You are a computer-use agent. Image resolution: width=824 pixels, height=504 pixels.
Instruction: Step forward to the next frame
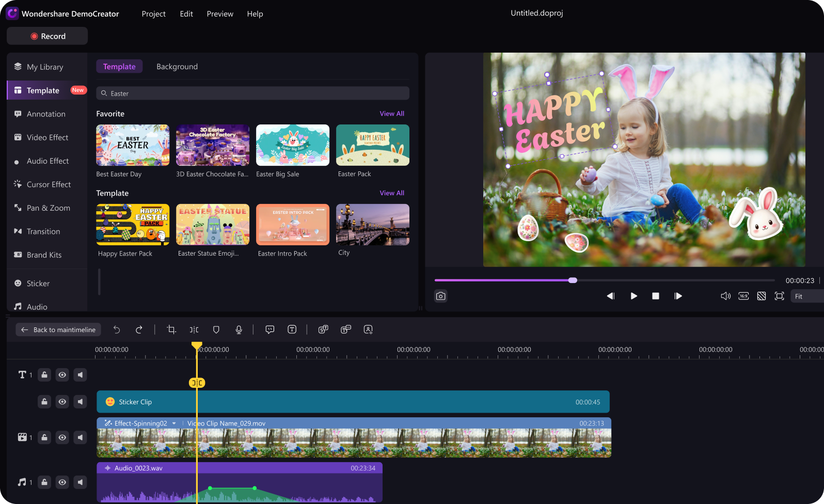(678, 296)
